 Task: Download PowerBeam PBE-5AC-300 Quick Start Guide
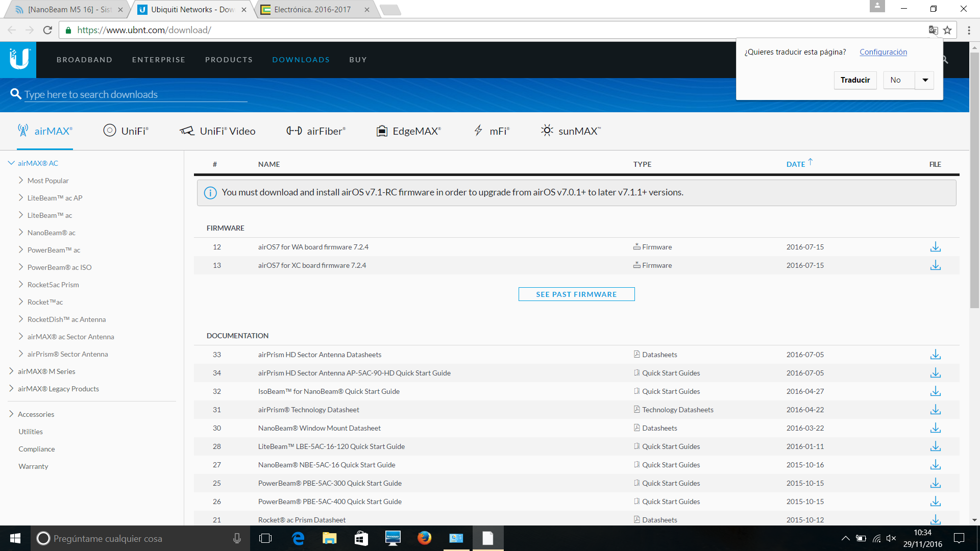click(x=935, y=483)
